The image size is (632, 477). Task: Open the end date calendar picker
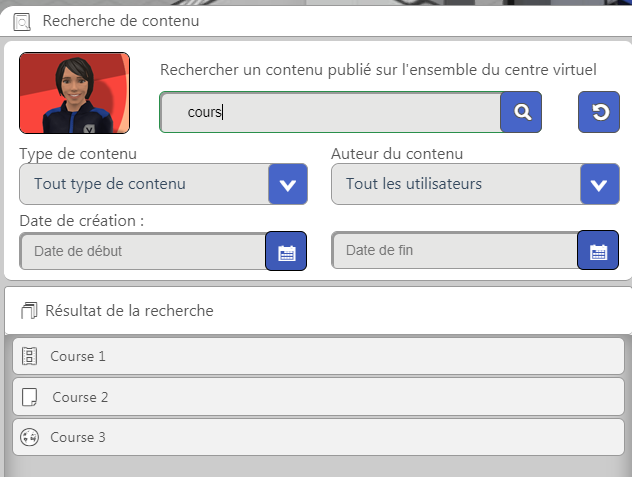coord(598,250)
